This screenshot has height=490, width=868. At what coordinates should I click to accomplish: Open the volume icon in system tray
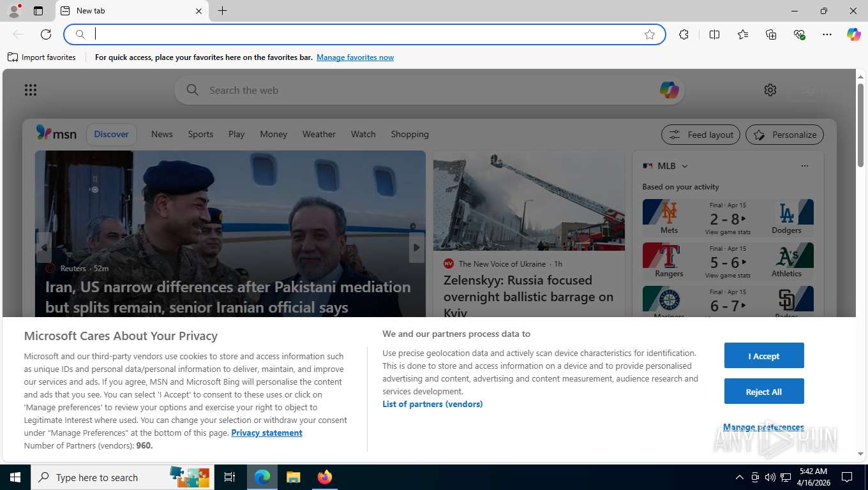[770, 477]
